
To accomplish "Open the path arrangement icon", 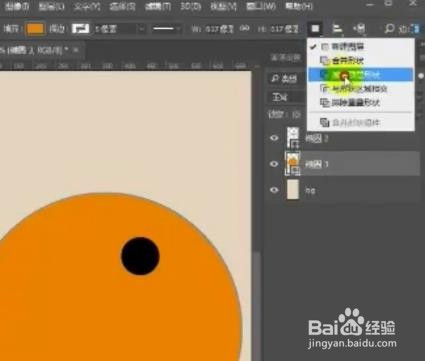I will click(x=360, y=29).
